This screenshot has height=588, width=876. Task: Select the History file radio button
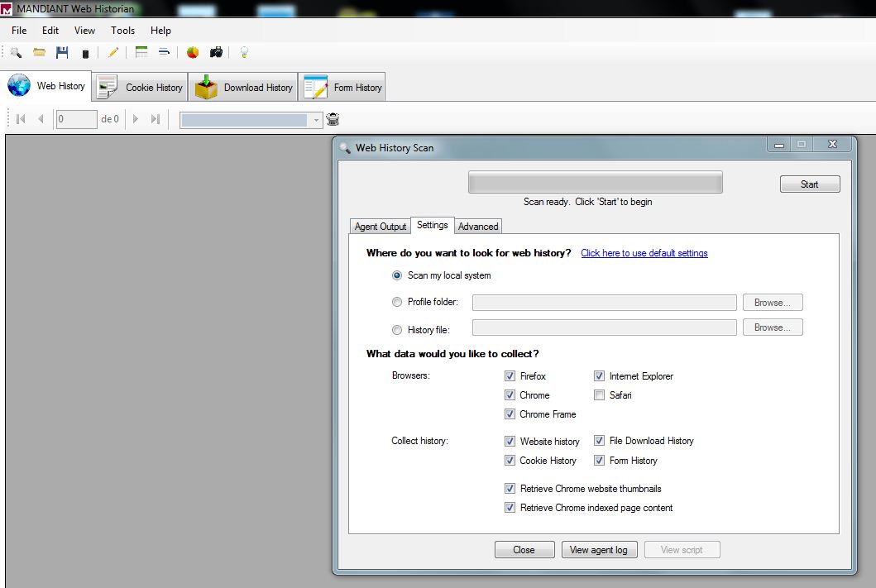[x=397, y=330]
